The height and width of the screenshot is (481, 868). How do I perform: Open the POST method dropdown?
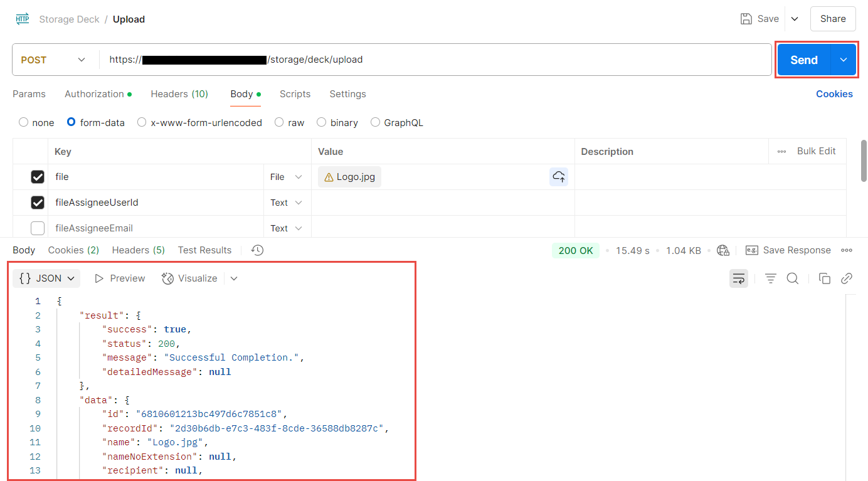53,60
